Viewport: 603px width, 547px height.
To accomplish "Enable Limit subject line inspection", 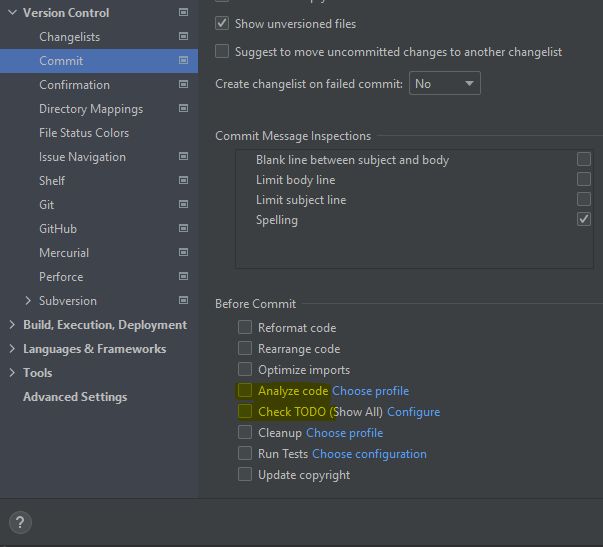I will pos(584,199).
